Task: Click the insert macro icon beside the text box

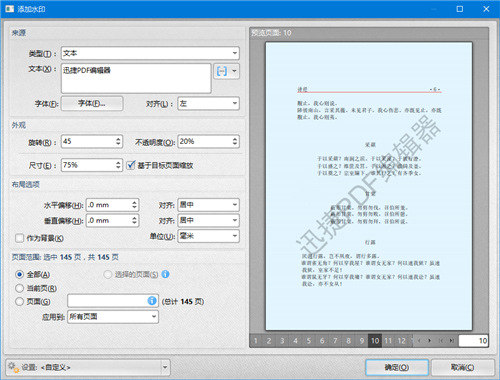Action: [x=222, y=71]
